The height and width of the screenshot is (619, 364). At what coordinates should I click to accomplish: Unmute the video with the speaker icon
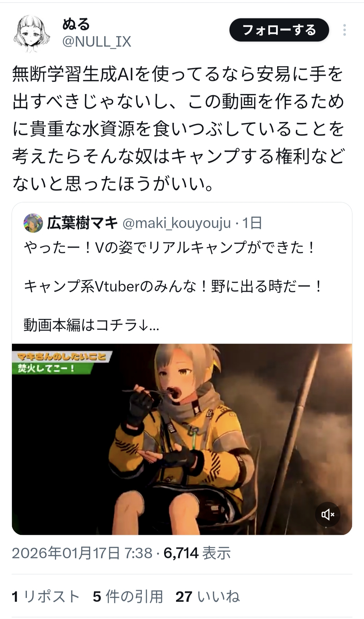pos(328,515)
